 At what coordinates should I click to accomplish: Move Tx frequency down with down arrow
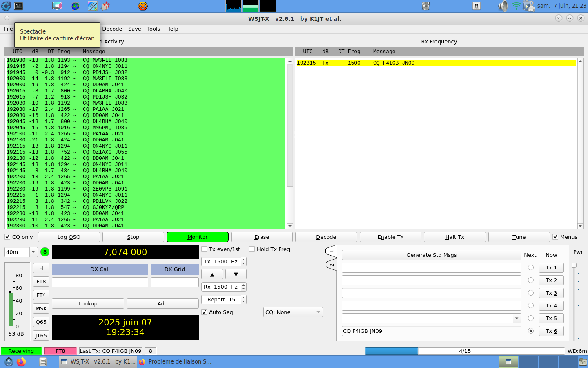(236, 274)
